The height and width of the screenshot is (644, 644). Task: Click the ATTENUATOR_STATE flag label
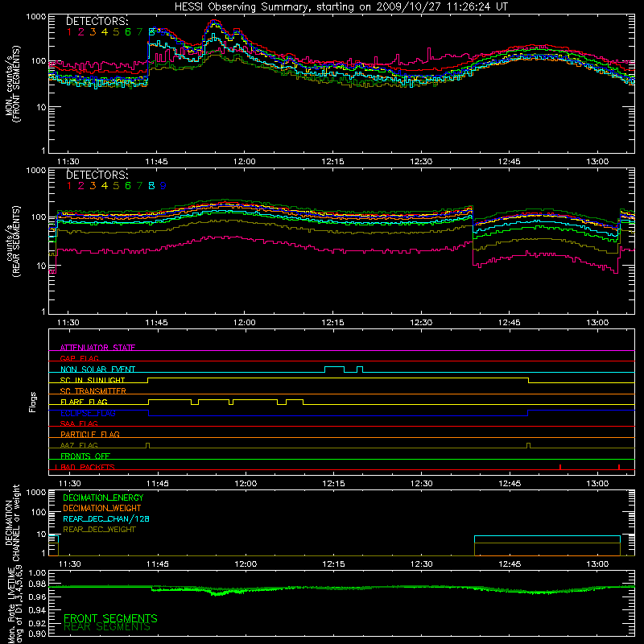click(x=97, y=348)
